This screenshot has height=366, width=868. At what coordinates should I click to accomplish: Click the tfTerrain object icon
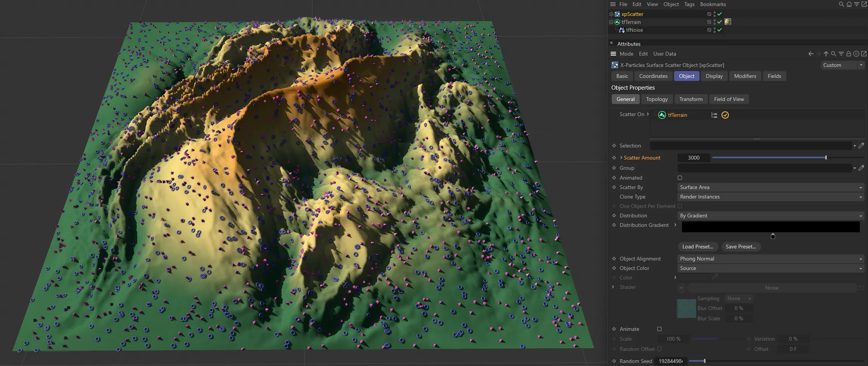pyautogui.click(x=617, y=22)
